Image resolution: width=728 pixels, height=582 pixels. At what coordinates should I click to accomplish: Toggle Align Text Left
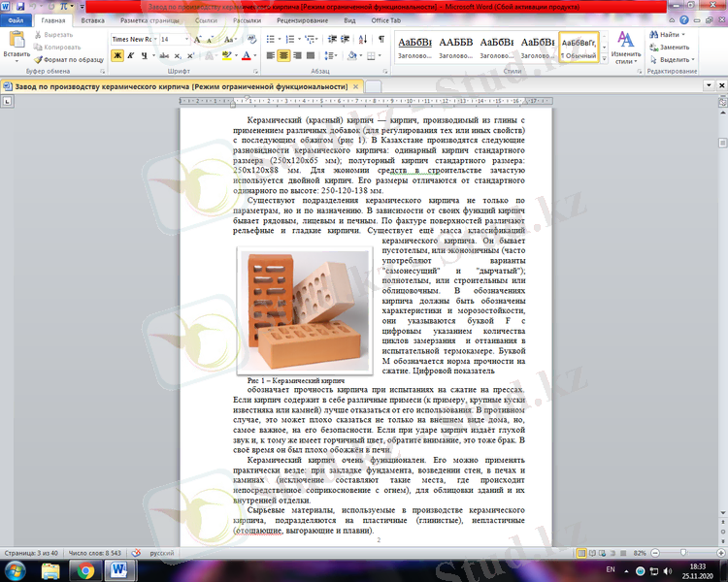270,55
